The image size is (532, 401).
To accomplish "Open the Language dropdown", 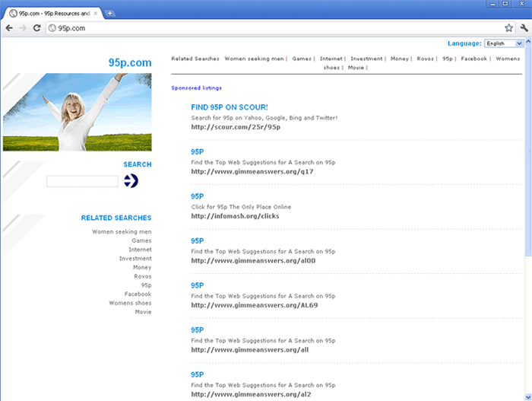I will (x=505, y=44).
